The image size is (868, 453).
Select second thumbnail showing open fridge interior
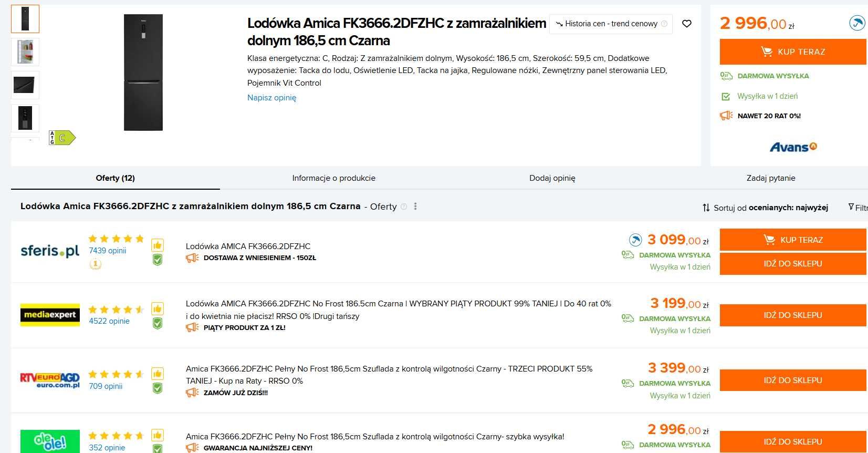pos(25,52)
